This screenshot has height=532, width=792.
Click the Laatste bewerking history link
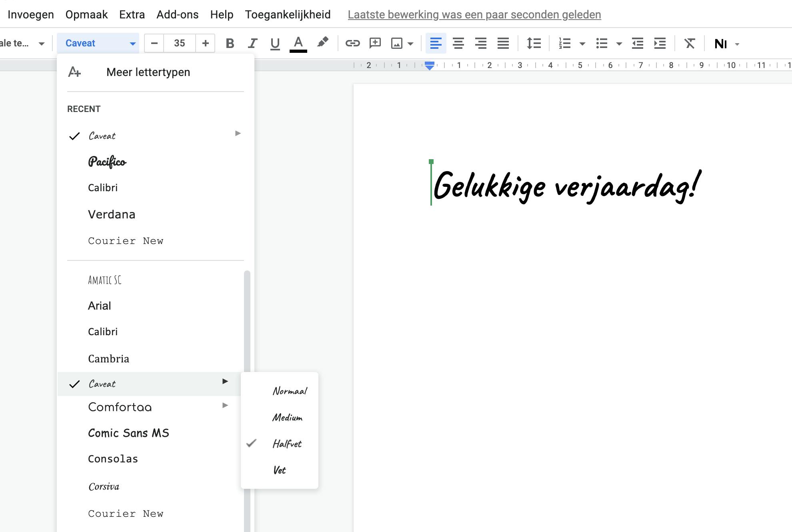click(x=474, y=14)
